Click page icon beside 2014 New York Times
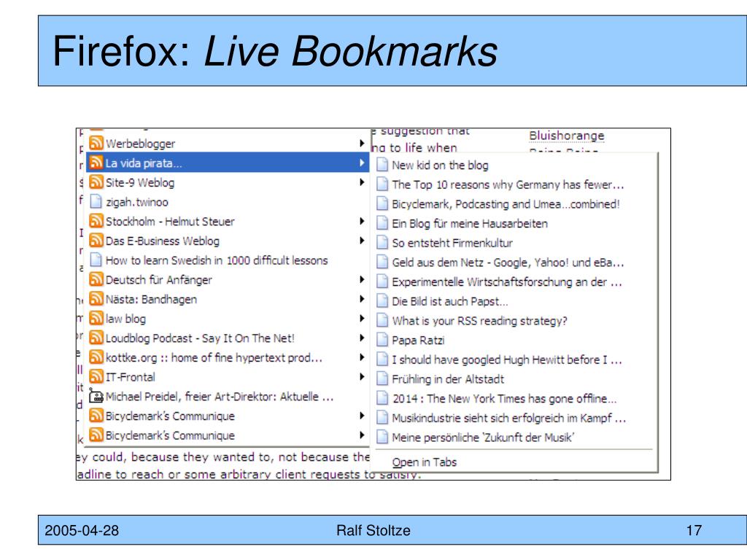747x560 pixels. click(382, 398)
